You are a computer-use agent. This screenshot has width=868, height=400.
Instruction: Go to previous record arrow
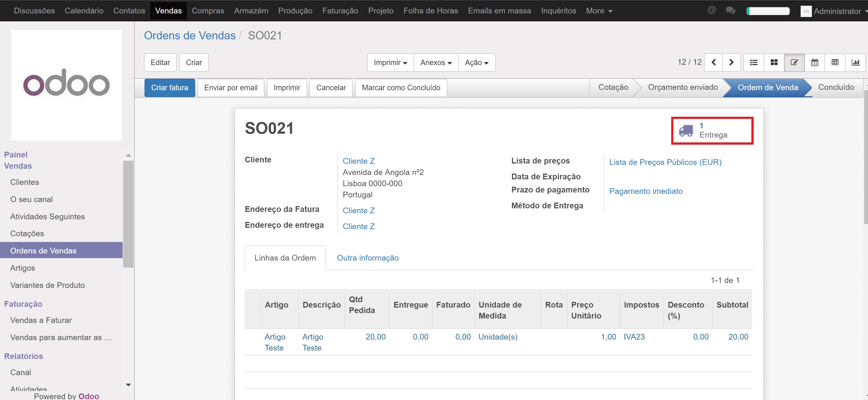click(x=713, y=62)
